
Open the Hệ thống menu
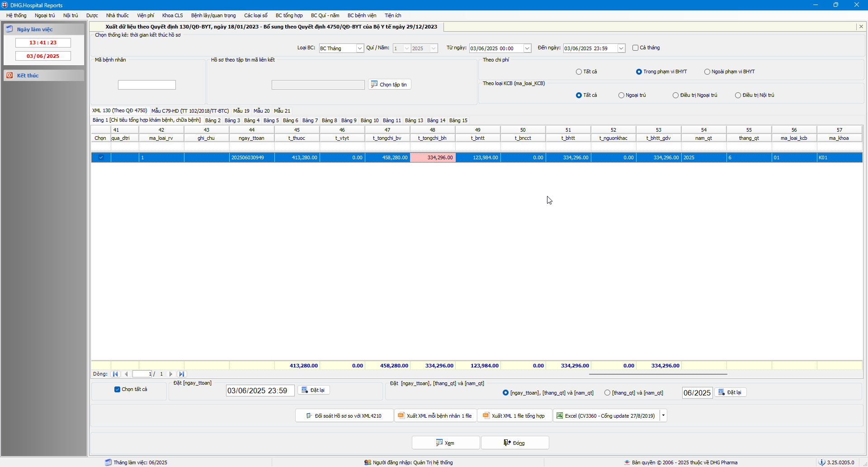(x=16, y=15)
